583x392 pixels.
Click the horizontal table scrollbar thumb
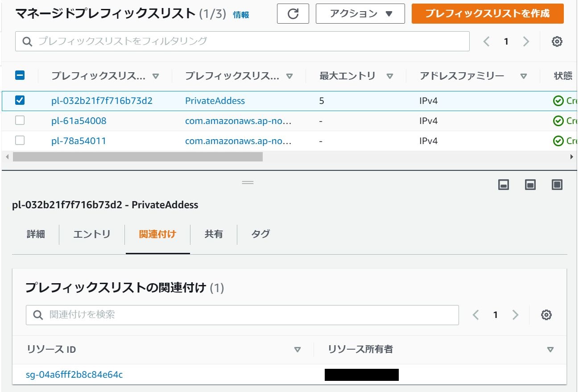click(x=138, y=157)
